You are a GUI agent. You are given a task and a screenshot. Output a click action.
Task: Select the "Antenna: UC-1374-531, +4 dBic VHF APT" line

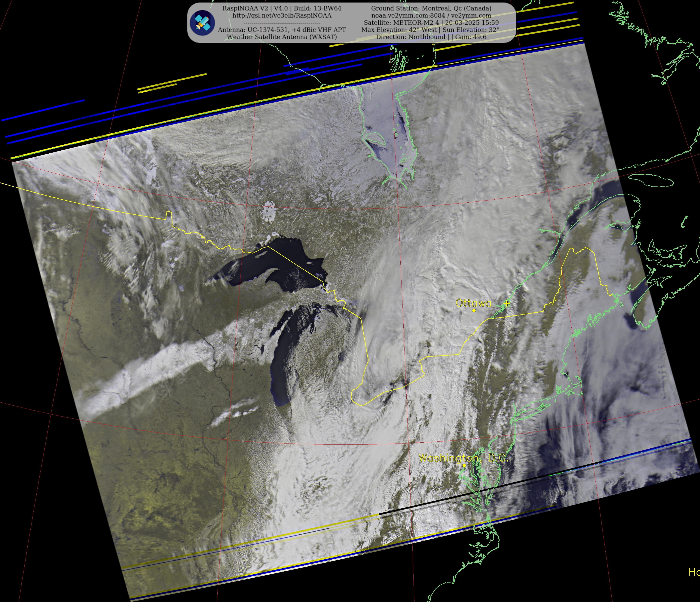click(282, 30)
